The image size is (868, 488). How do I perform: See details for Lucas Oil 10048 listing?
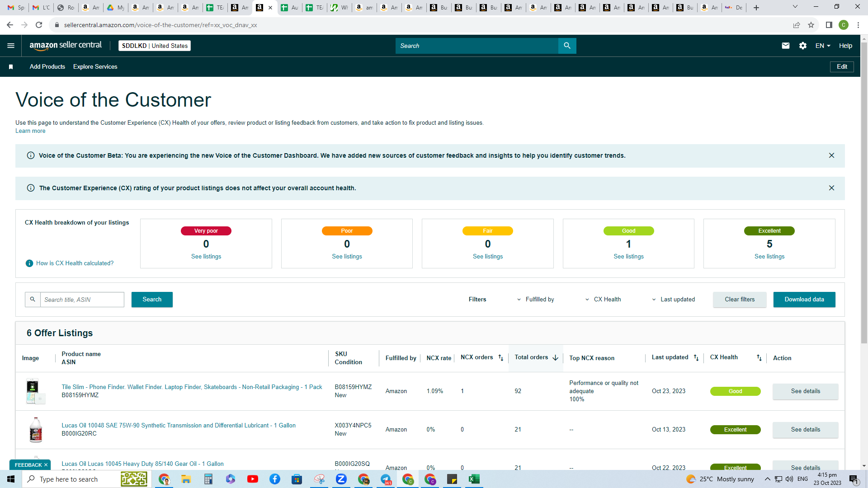pos(805,430)
